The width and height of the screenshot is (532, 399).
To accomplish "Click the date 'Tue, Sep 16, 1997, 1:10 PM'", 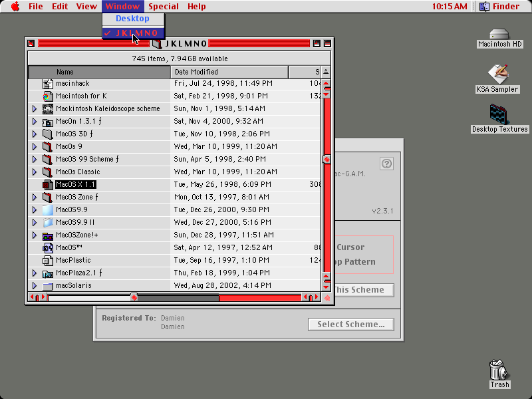I will click(221, 260).
